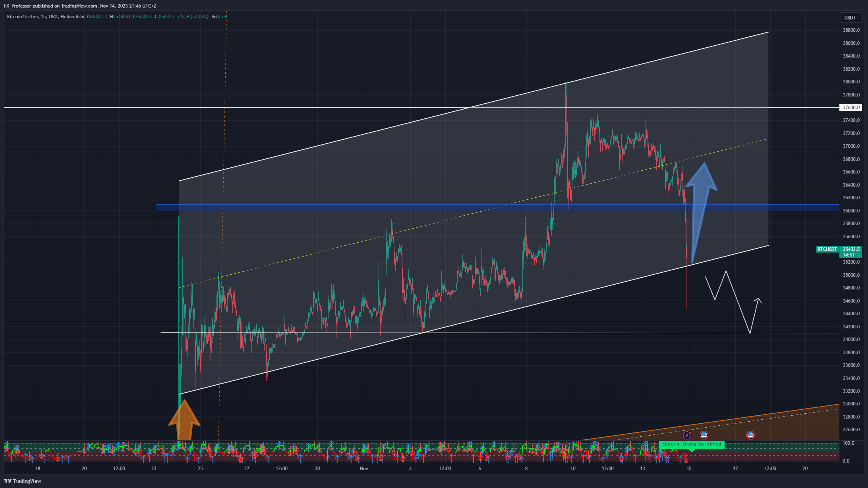The width and height of the screenshot is (868, 488).
Task: Click the 34000.0 price axis label
Action: [x=851, y=339]
